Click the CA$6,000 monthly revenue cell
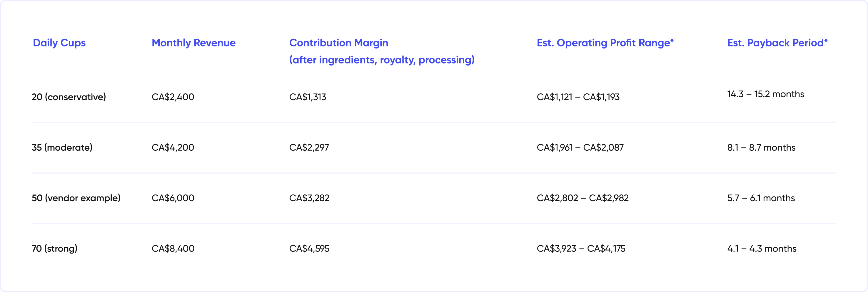This screenshot has width=868, height=292. tap(173, 198)
